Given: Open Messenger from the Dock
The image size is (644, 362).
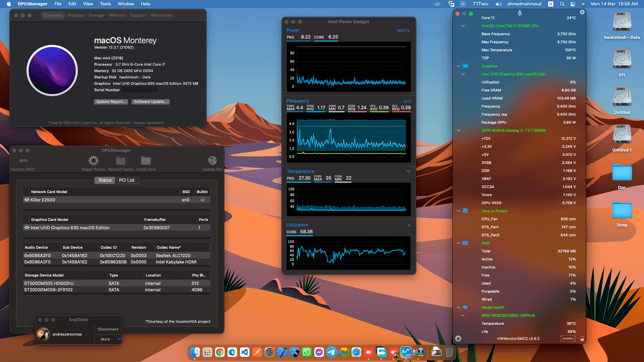Looking at the screenshot, I should tap(319, 352).
